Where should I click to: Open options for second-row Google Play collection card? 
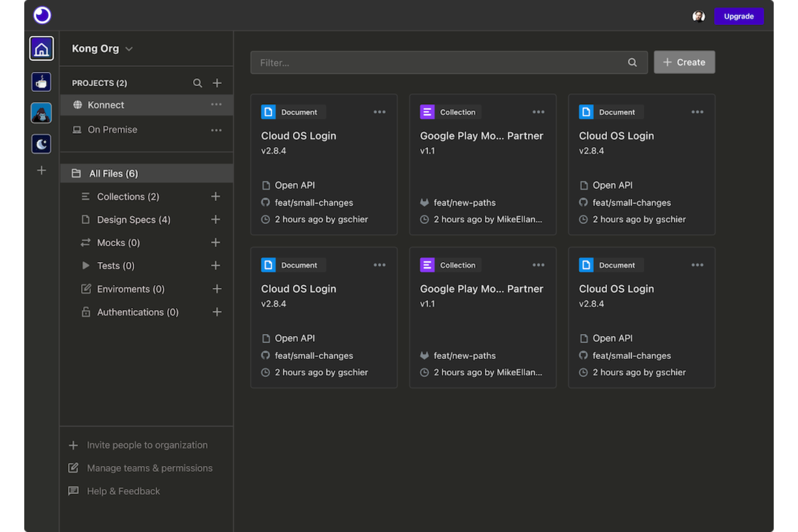(x=539, y=265)
